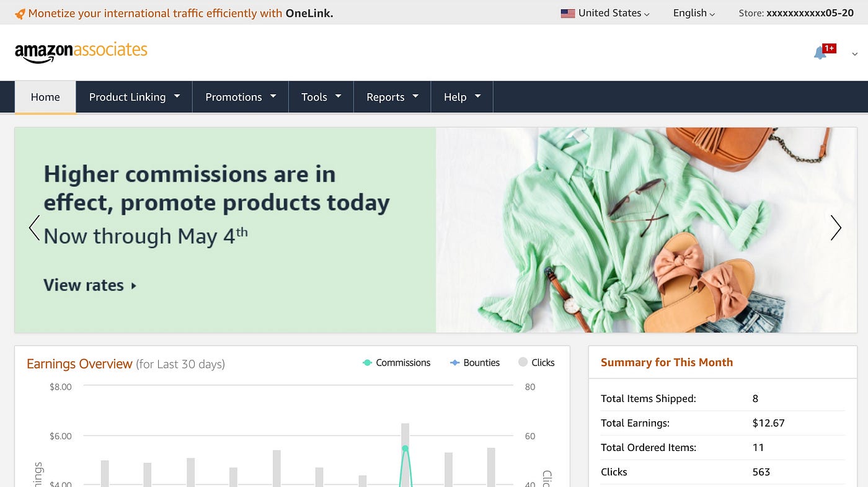This screenshot has width=868, height=487.
Task: Click the mint clothing banner image
Action: coord(646,230)
